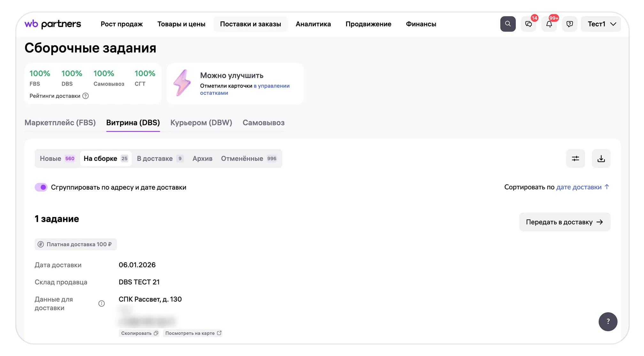Open the notifications bell icon
This screenshot has height=356, width=644.
click(549, 24)
